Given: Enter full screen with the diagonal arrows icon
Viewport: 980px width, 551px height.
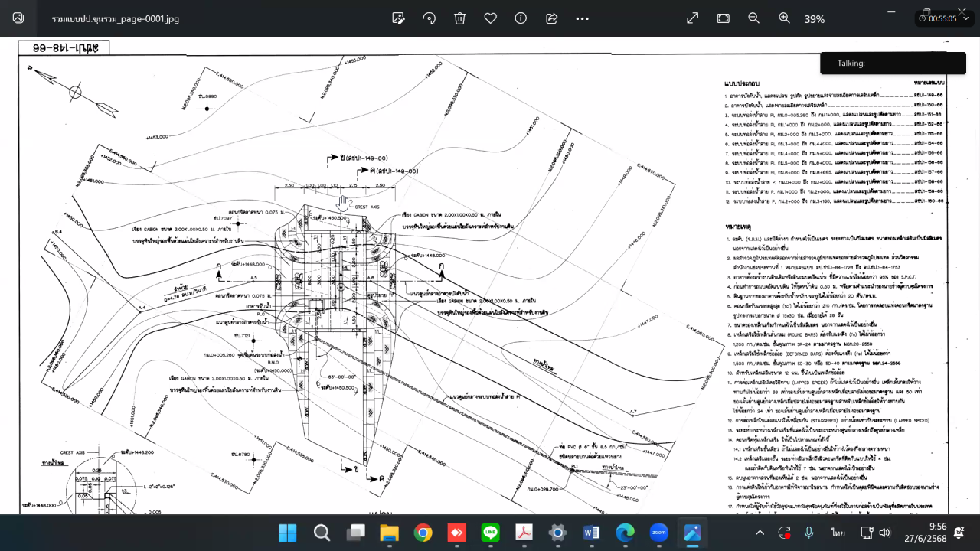Looking at the screenshot, I should pos(692,18).
